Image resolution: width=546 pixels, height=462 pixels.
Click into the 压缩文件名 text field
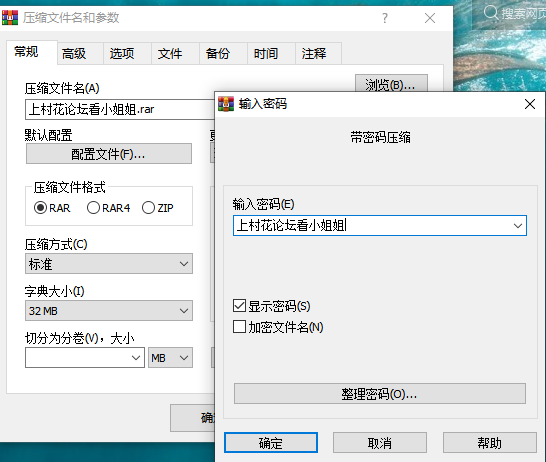(120, 109)
